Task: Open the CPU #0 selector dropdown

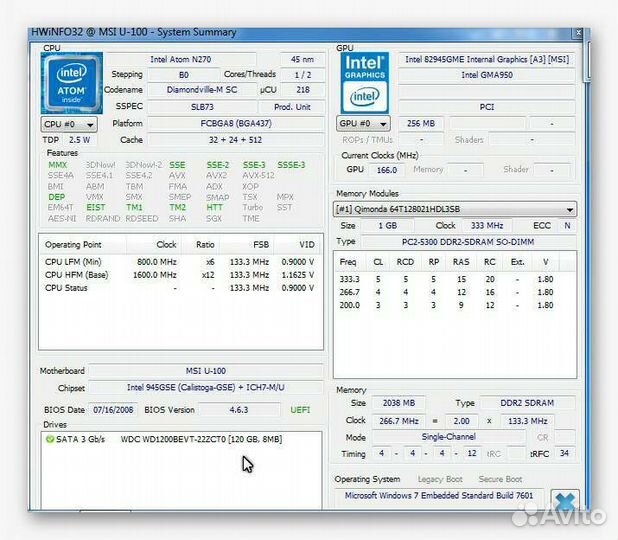Action: pos(69,125)
